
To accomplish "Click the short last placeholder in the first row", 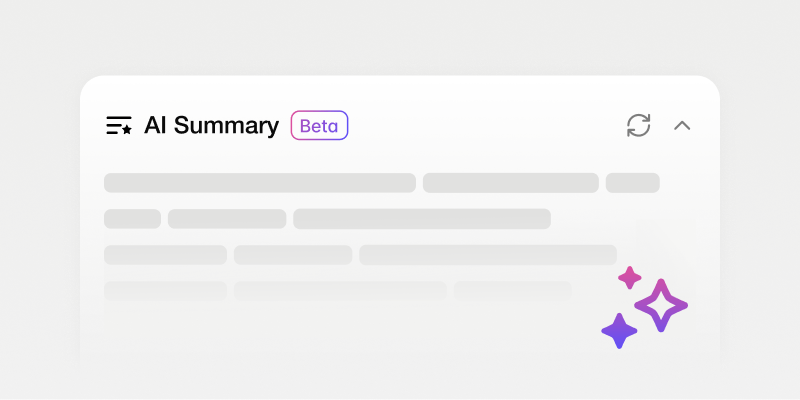I will [632, 183].
